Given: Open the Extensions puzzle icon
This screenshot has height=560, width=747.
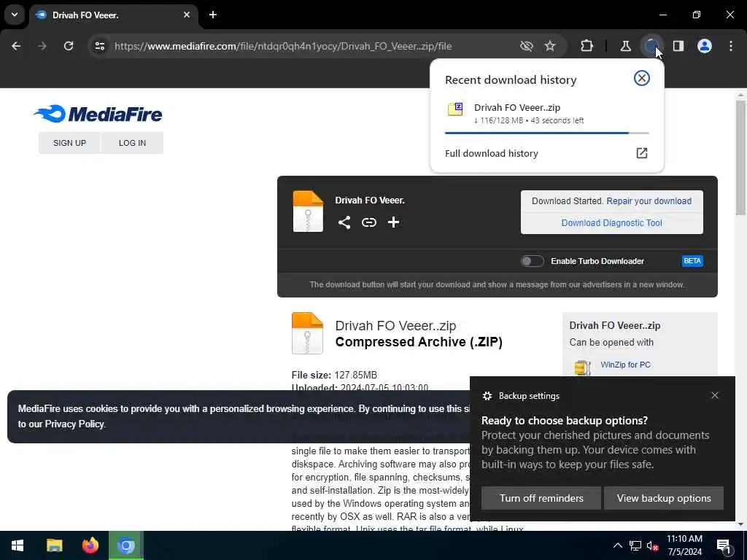Looking at the screenshot, I should (x=587, y=46).
